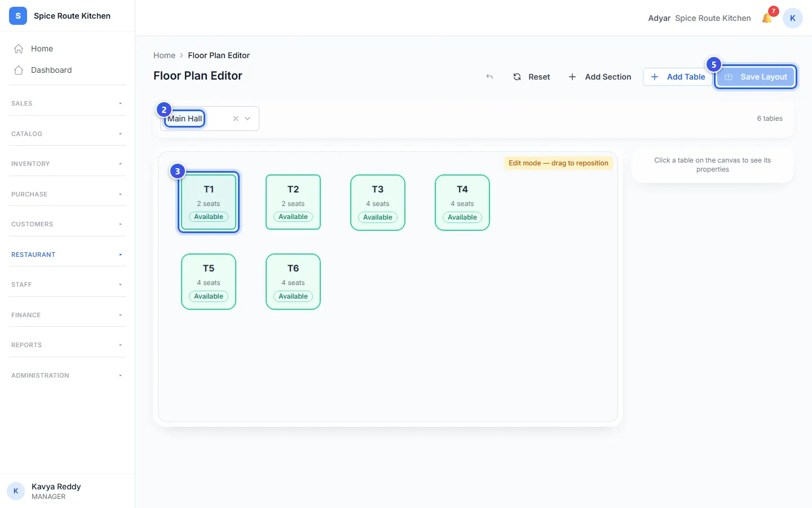Click Kavya Reddy's avatar in the sidebar footer
Image resolution: width=812 pixels, height=508 pixels.
[x=16, y=491]
